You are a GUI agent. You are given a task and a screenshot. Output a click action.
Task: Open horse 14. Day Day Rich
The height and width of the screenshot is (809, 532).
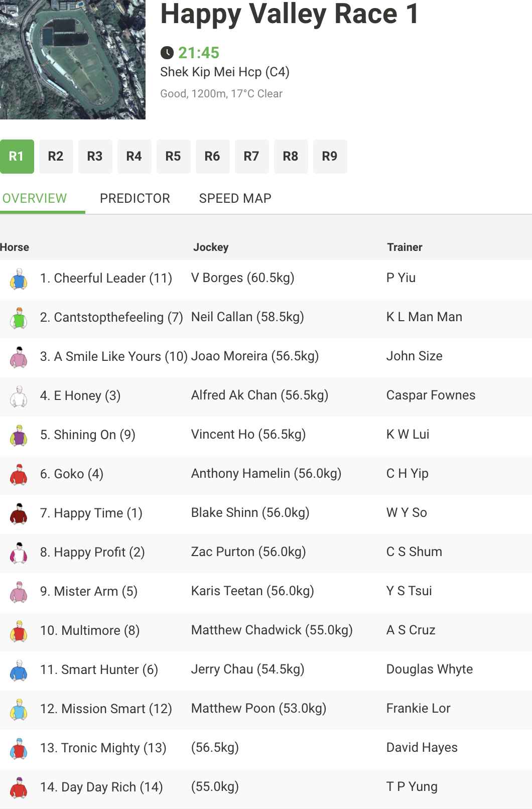point(101,787)
